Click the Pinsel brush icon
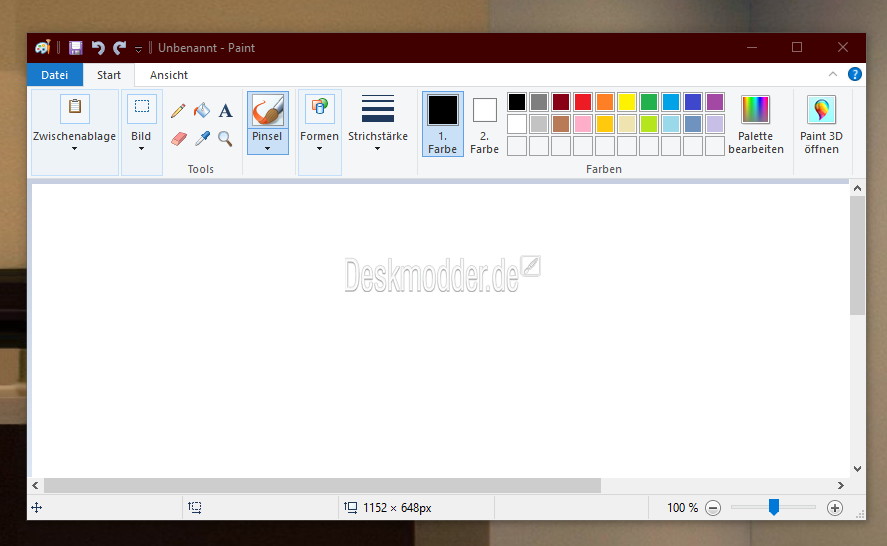Viewport: 887px width, 546px height. 268,110
